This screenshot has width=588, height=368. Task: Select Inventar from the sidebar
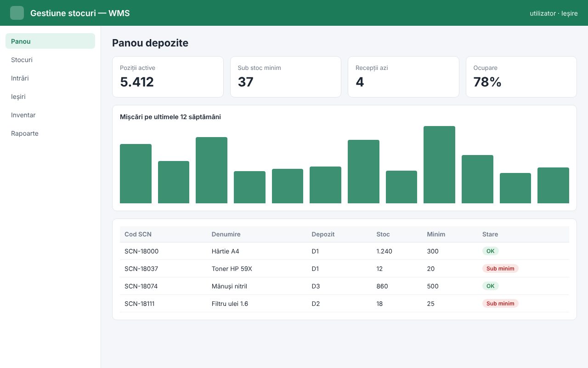(51, 115)
